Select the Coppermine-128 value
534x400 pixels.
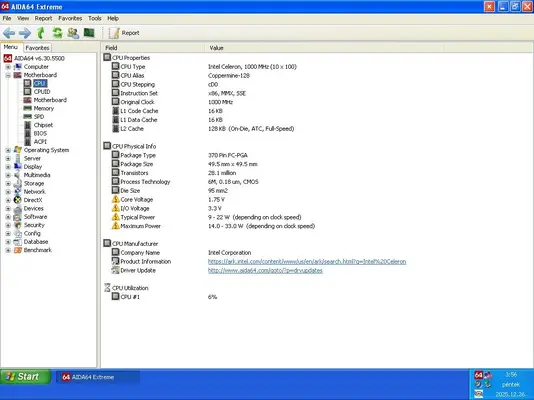point(229,76)
